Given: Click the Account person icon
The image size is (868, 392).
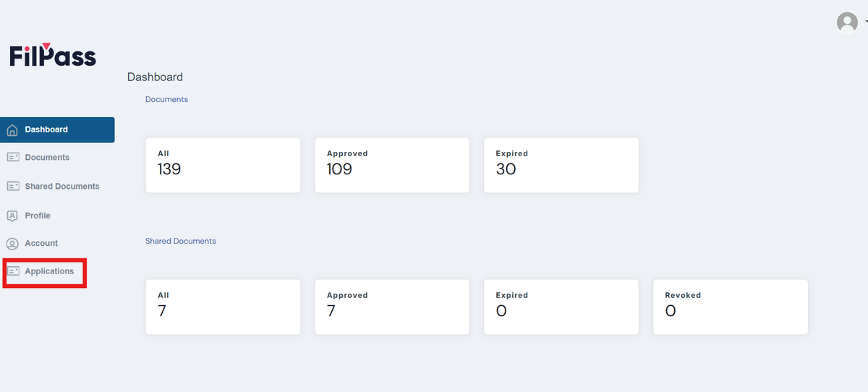Looking at the screenshot, I should click(12, 244).
